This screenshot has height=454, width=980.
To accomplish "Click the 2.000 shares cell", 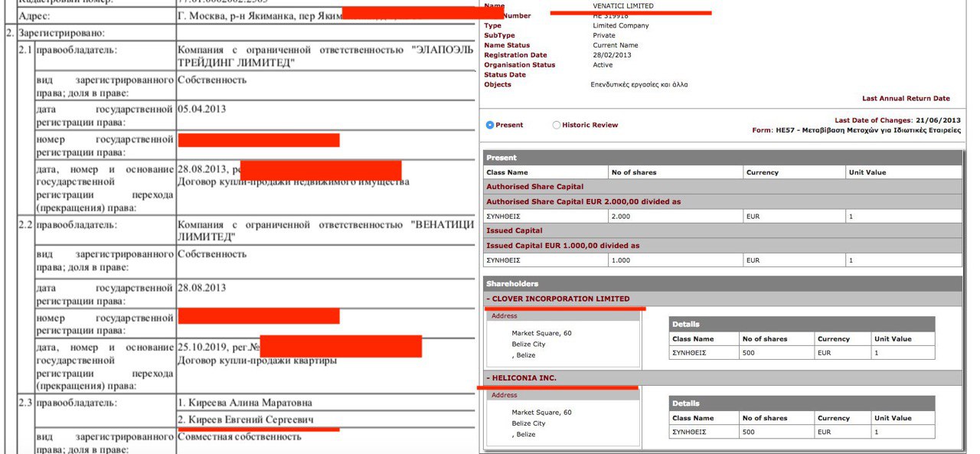I will pos(675,217).
